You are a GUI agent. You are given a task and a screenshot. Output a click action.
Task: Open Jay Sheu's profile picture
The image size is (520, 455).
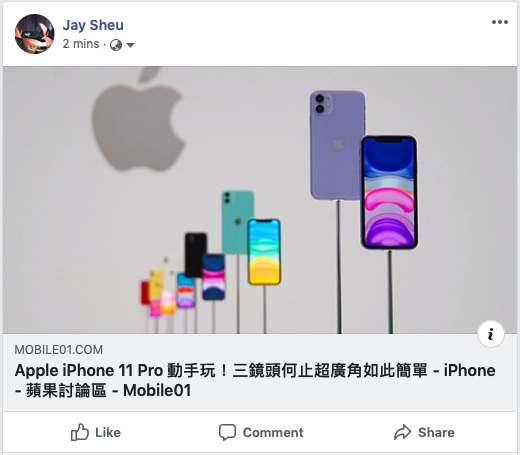pyautogui.click(x=34, y=34)
